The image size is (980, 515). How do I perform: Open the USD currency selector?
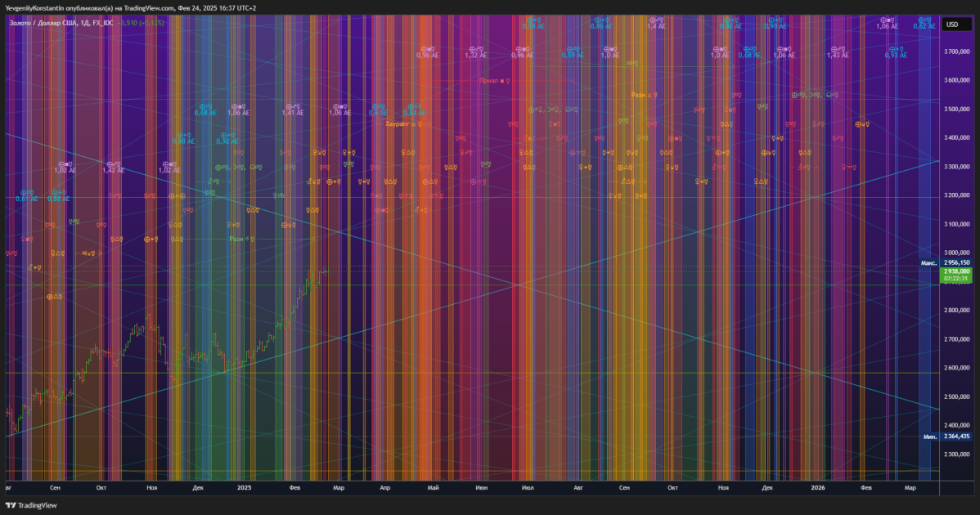(x=956, y=25)
